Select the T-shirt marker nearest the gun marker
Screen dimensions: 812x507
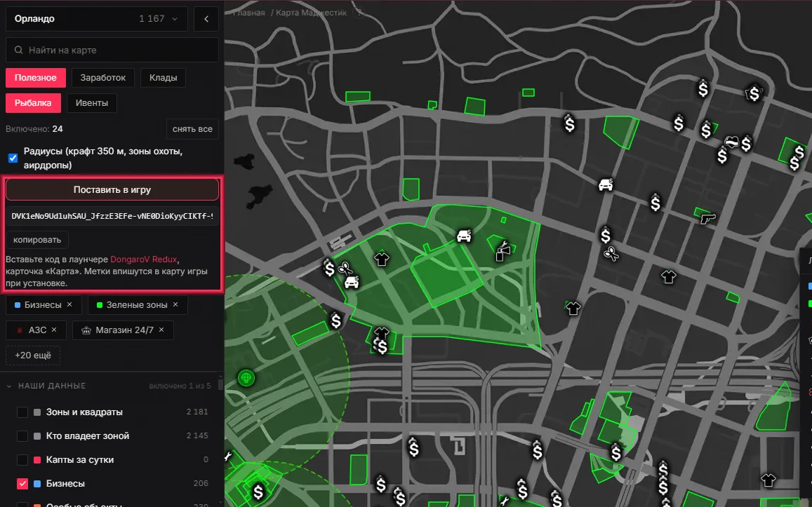click(669, 277)
